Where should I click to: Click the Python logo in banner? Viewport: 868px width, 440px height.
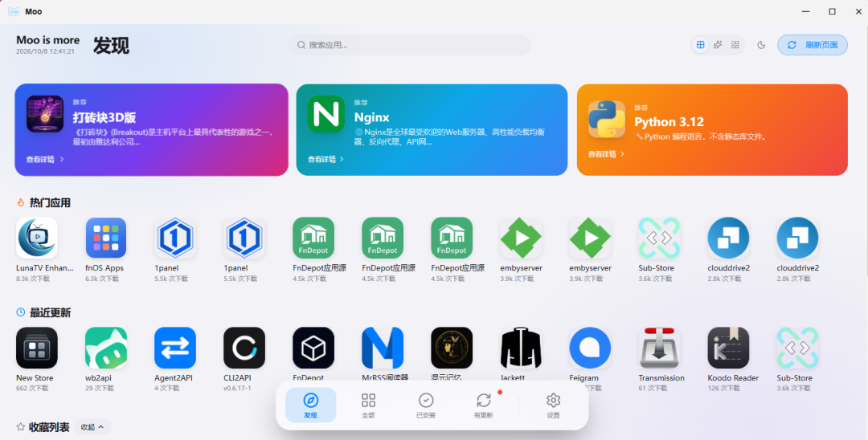607,119
